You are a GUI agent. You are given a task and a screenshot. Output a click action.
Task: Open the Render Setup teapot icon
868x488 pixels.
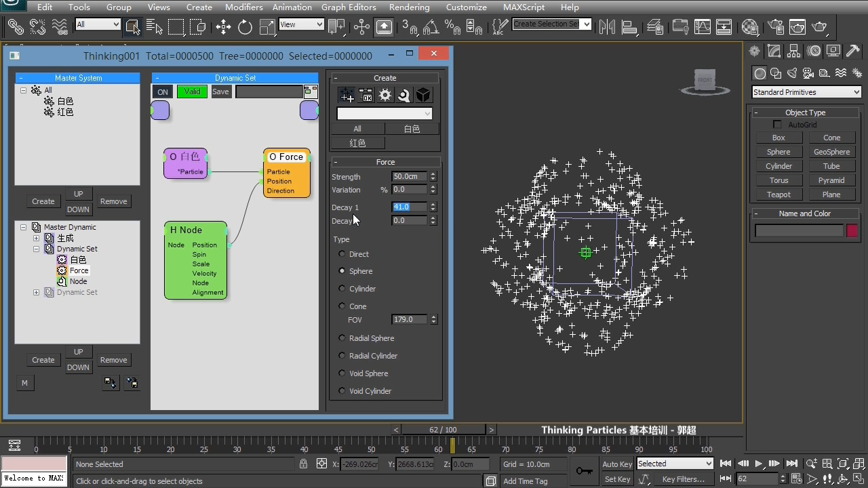click(x=775, y=26)
